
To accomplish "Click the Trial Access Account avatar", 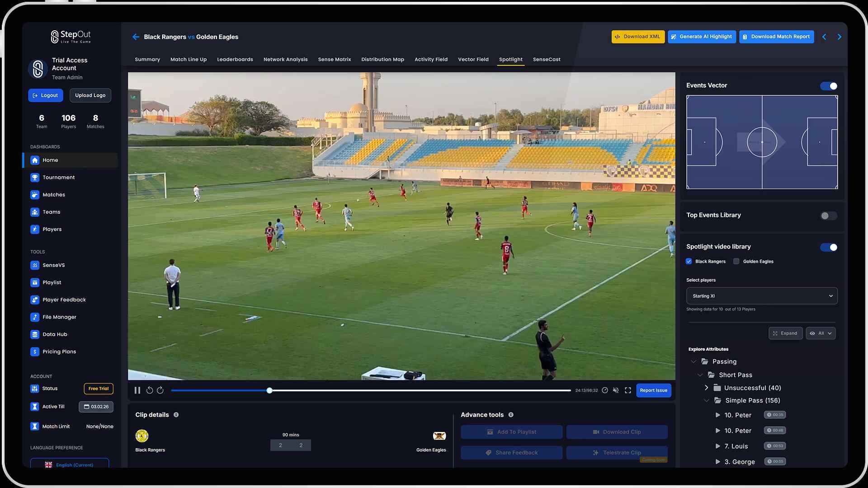I will click(x=38, y=69).
